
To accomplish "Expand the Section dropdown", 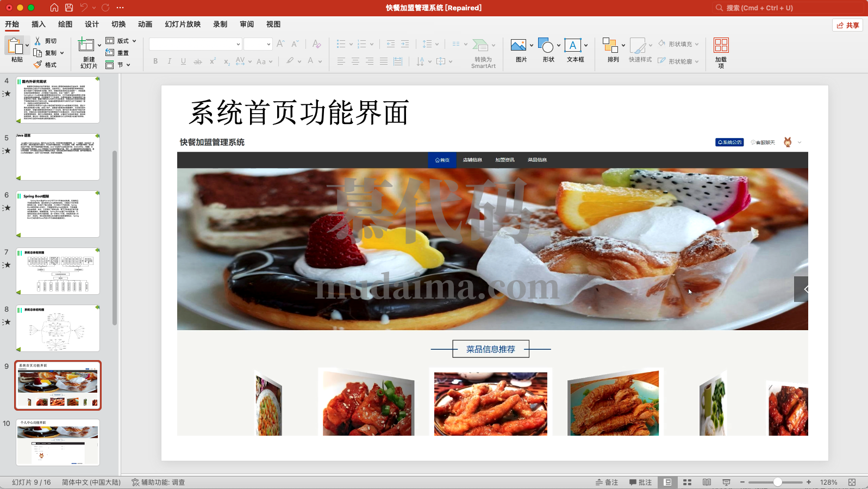I will tap(128, 65).
